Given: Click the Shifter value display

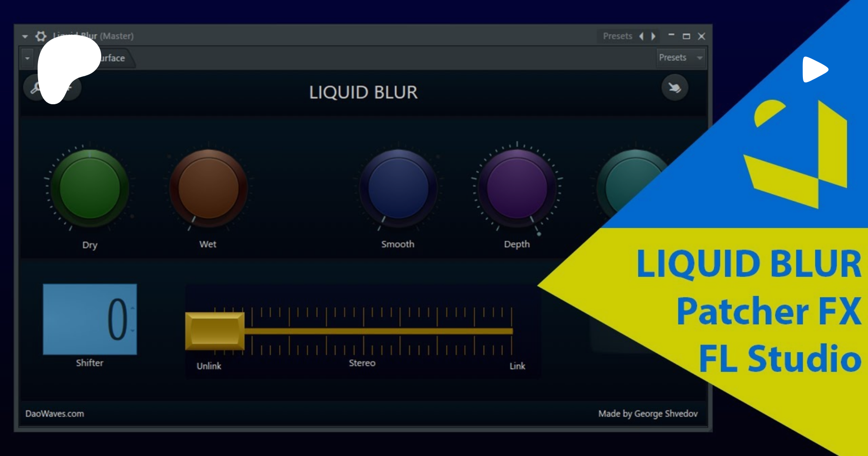Looking at the screenshot, I should pos(90,319).
